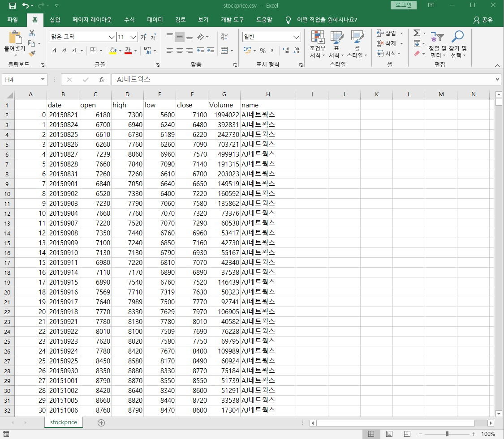This screenshot has width=504, height=439.
Task: Open 조건부 서식 conditional formatting dropdown
Action: (x=317, y=44)
